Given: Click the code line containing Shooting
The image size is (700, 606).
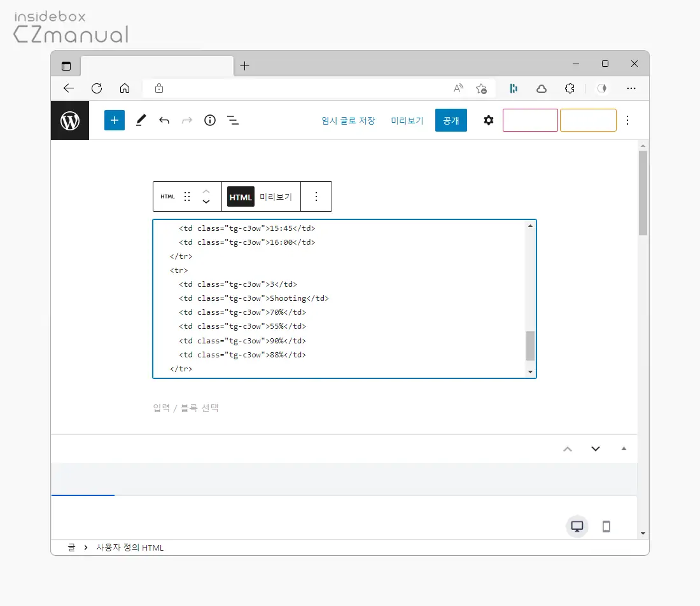Looking at the screenshot, I should click(253, 298).
